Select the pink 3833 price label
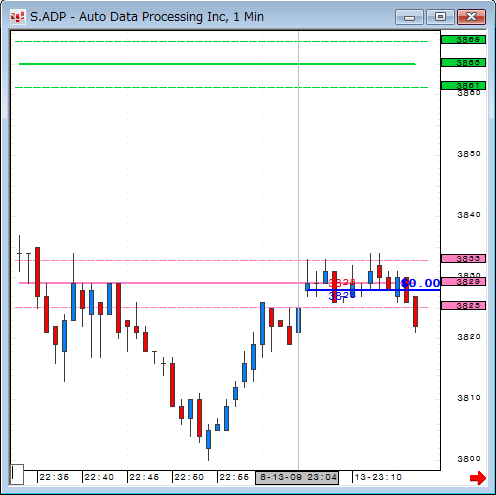 point(463,259)
